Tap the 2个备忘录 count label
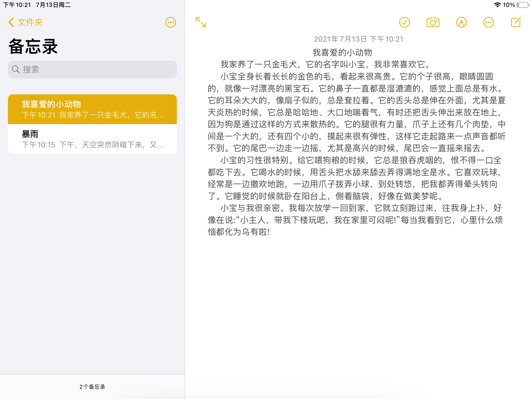 (x=92, y=387)
